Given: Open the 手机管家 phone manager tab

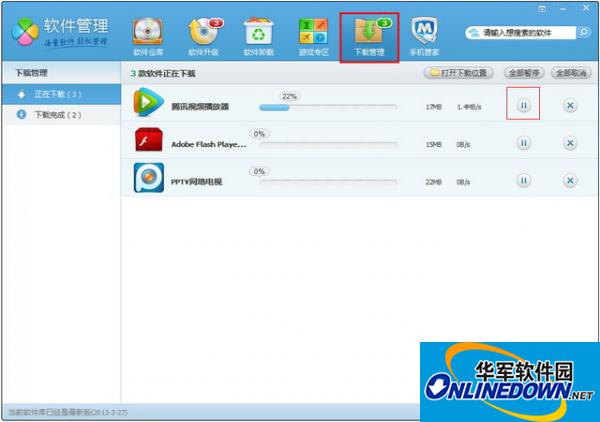Looking at the screenshot, I should pyautogui.click(x=424, y=37).
